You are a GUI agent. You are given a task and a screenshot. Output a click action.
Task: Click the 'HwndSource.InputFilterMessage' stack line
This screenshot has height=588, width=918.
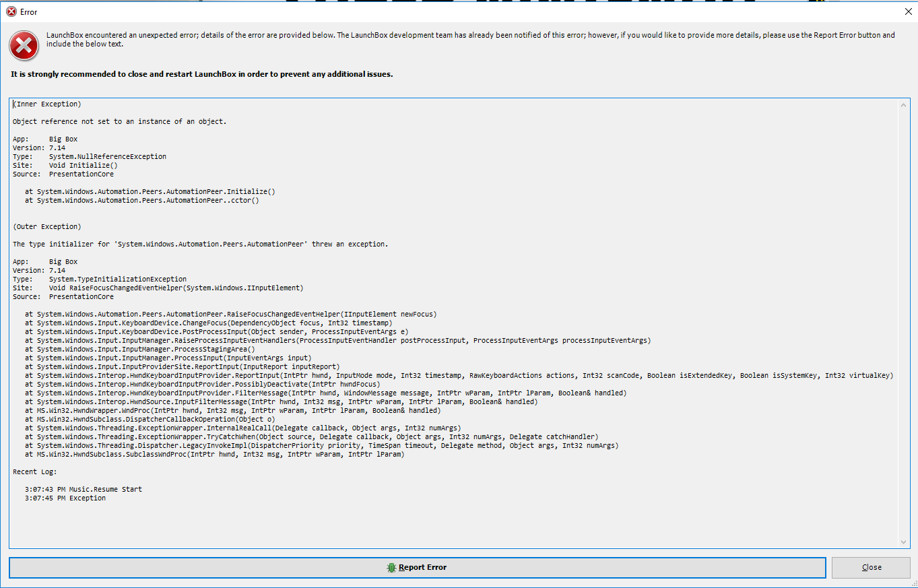(282, 401)
